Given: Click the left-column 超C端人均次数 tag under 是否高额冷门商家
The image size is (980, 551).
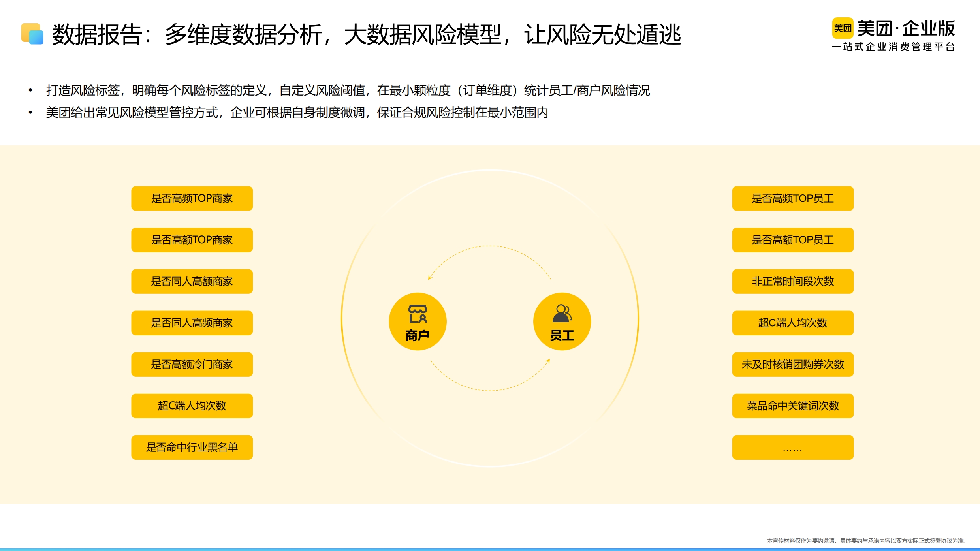Looking at the screenshot, I should (x=192, y=406).
